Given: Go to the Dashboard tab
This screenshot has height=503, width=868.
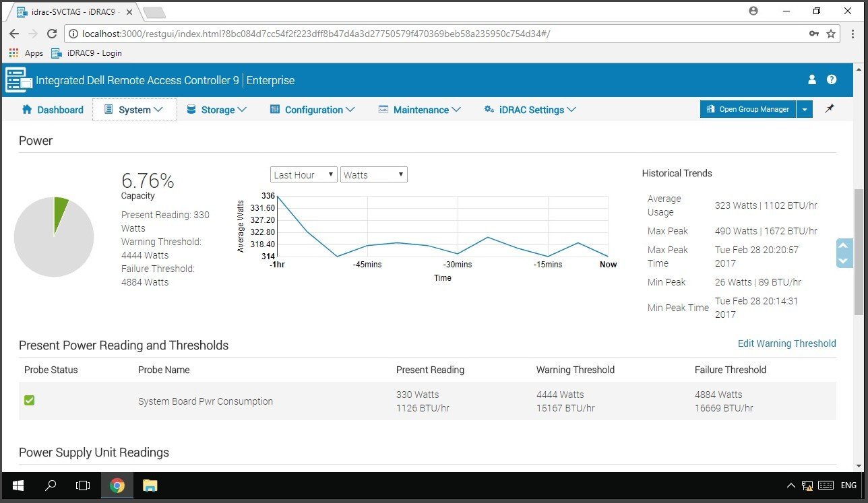Looking at the screenshot, I should 53,110.
